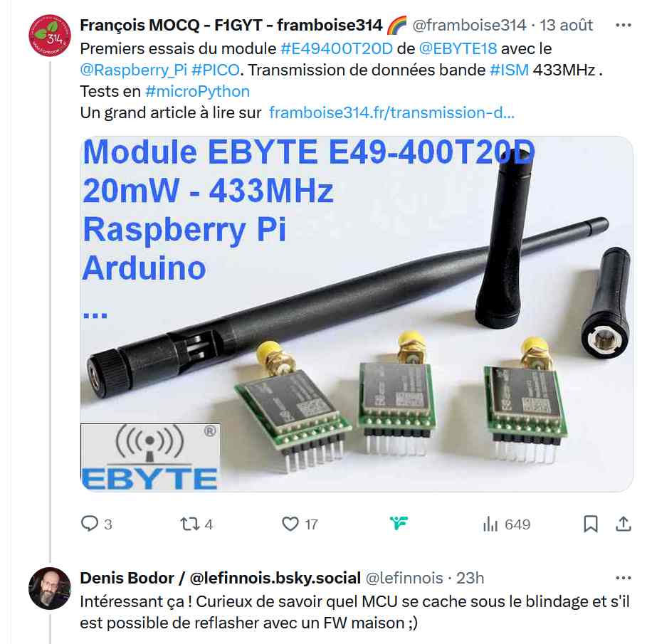Open the #E49400T20D hashtag
Screen dimensions: 647x644
pyautogui.click(x=336, y=48)
